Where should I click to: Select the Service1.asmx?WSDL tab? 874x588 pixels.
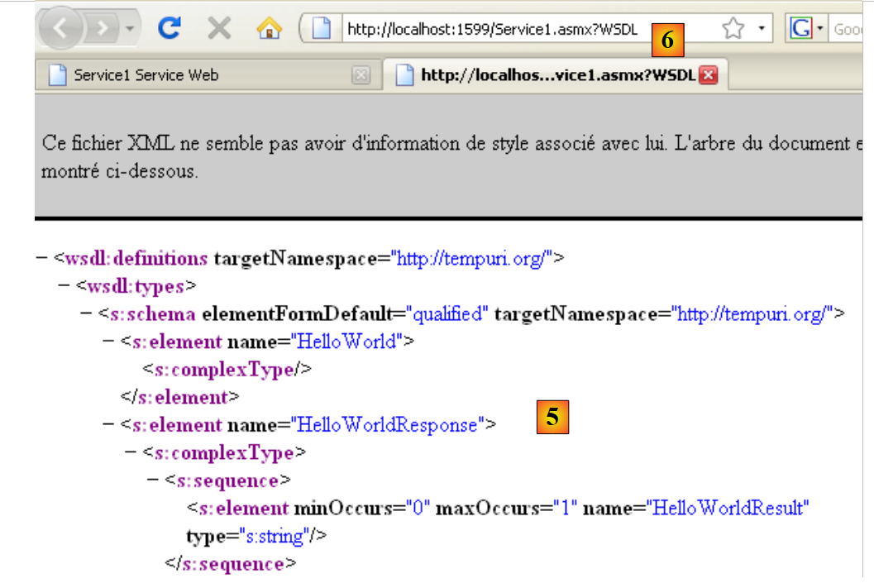[546, 75]
